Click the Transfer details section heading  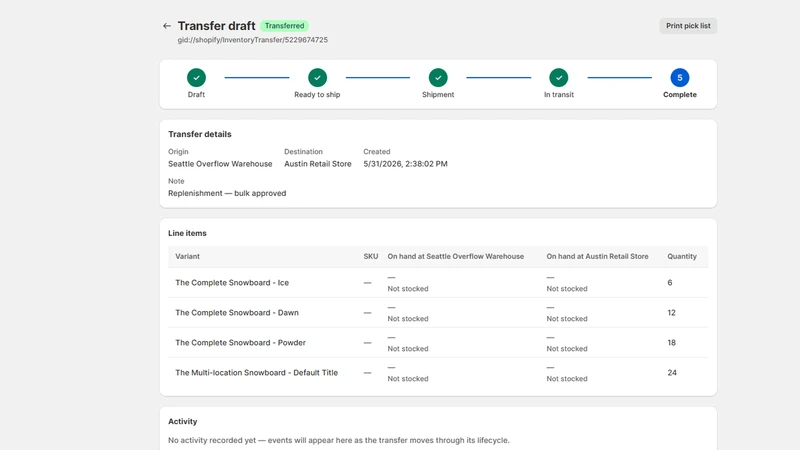click(x=199, y=134)
